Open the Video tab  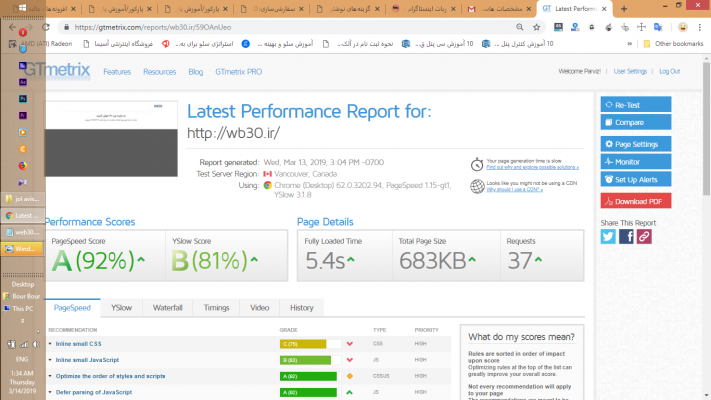point(259,308)
